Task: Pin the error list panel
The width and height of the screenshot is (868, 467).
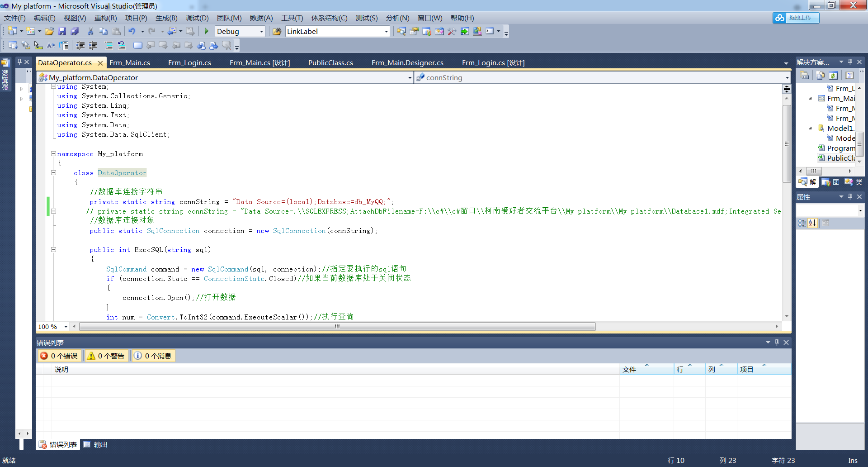Action: (777, 343)
